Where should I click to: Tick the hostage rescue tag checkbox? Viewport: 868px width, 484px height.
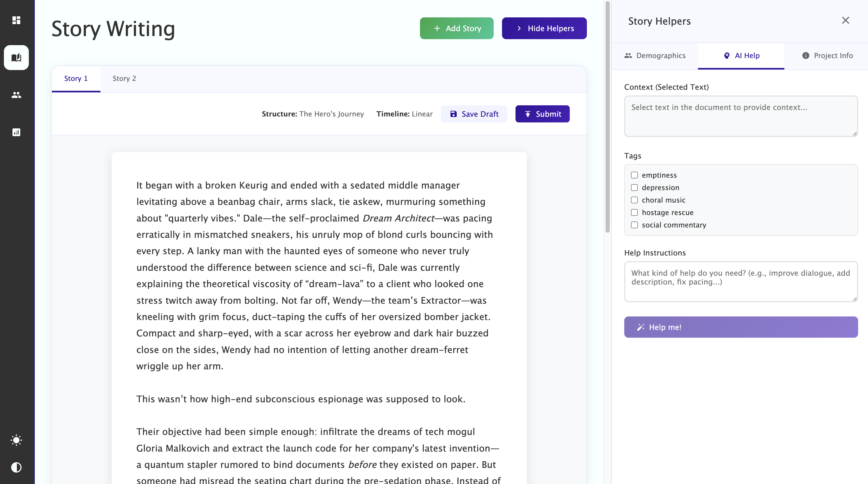tap(634, 212)
